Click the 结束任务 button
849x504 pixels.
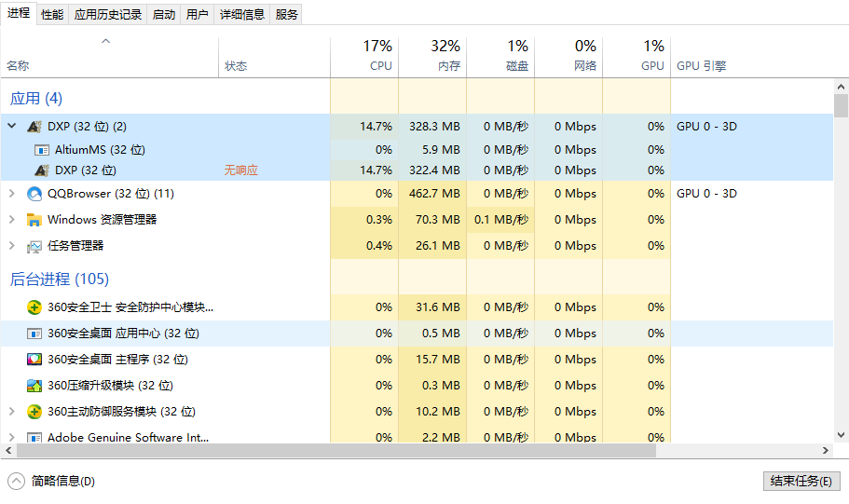(801, 481)
